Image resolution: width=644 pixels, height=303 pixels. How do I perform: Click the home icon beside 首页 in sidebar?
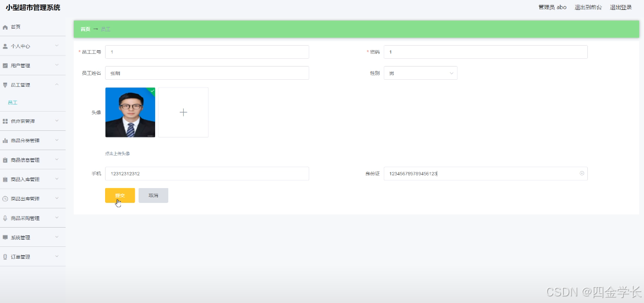5,27
